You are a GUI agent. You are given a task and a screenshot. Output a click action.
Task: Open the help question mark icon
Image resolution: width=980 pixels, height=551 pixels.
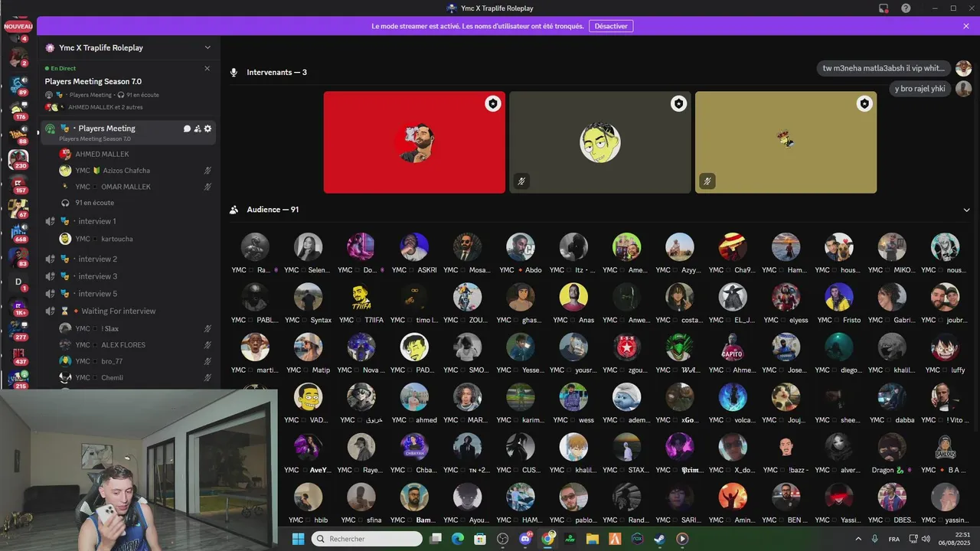(x=906, y=8)
